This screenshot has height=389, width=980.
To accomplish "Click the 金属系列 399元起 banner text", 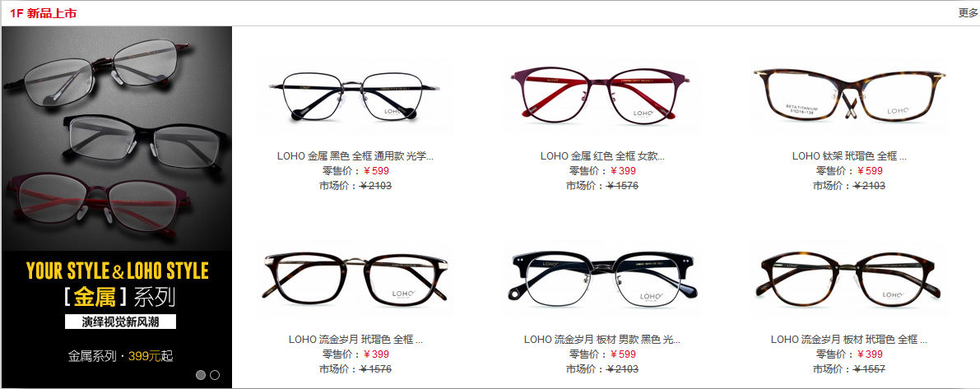I will [121, 357].
